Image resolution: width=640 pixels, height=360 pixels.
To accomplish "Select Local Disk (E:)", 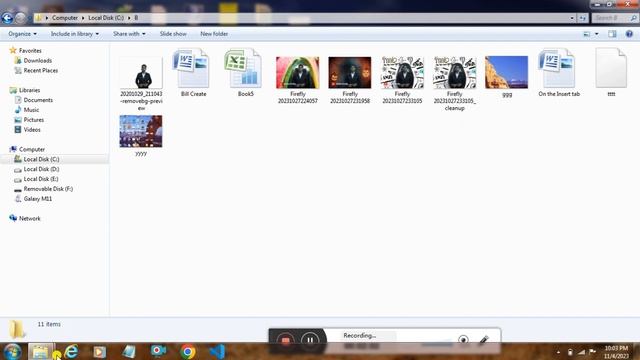I will pos(41,179).
